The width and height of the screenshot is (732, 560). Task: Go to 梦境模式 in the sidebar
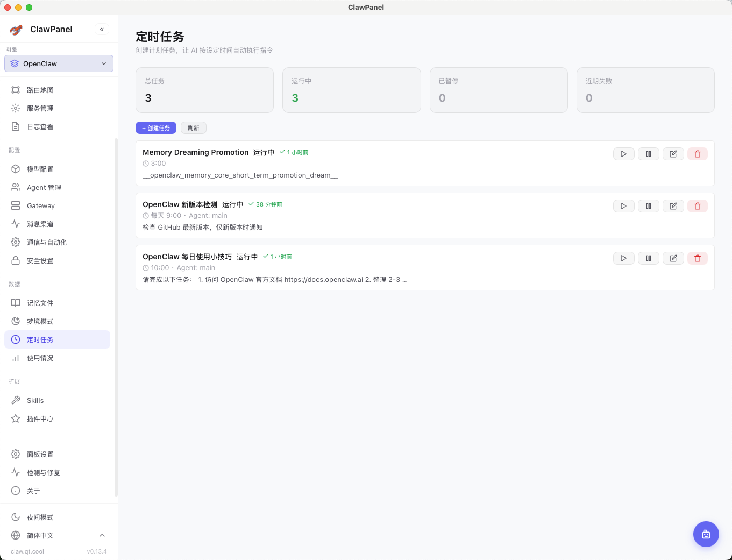(40, 321)
